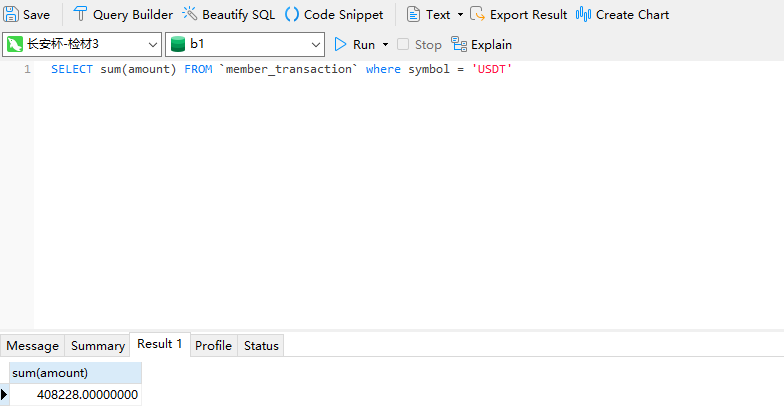Click the Explain query plan icon
This screenshot has width=784, height=418.
pos(459,44)
